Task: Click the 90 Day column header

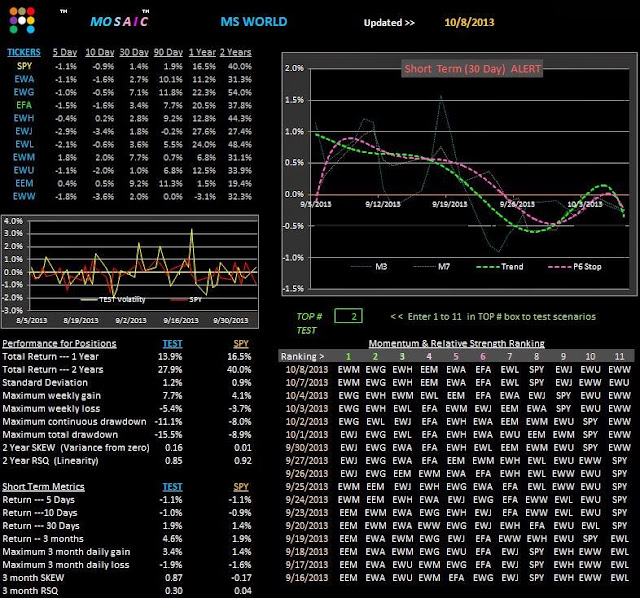Action: point(168,52)
